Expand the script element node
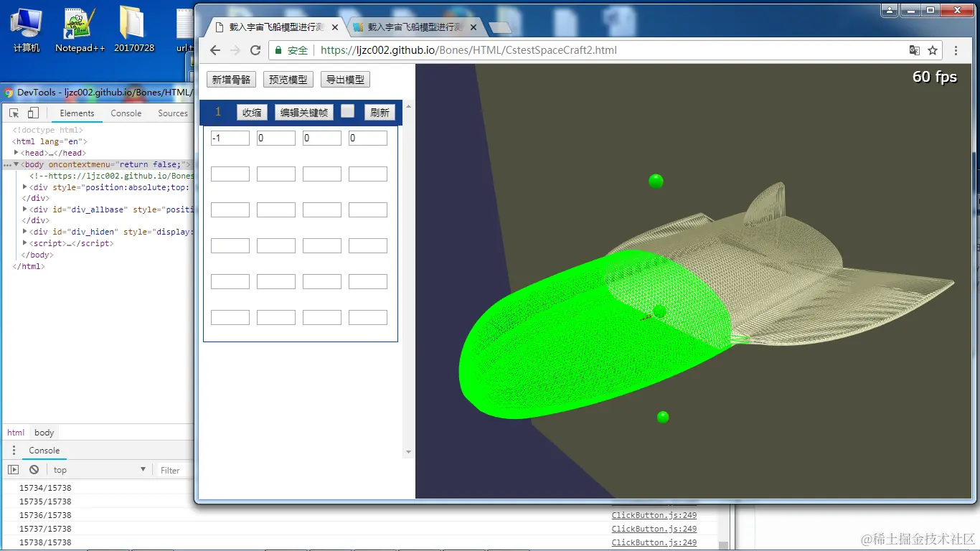980x551 pixels. click(25, 243)
